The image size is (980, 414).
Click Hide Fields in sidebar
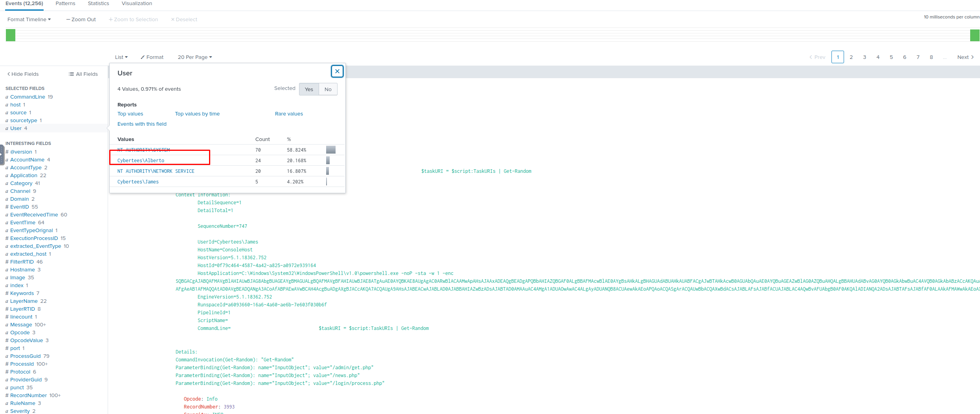coord(23,74)
